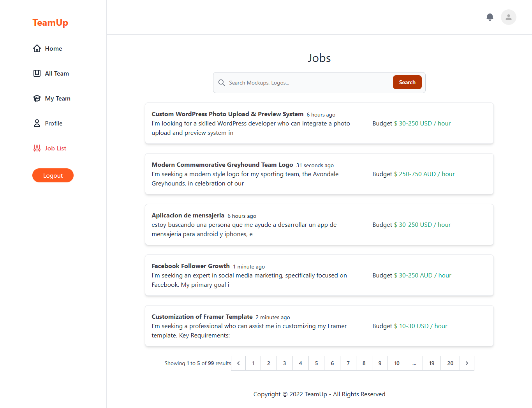Click the search magnifier icon

pos(222,83)
